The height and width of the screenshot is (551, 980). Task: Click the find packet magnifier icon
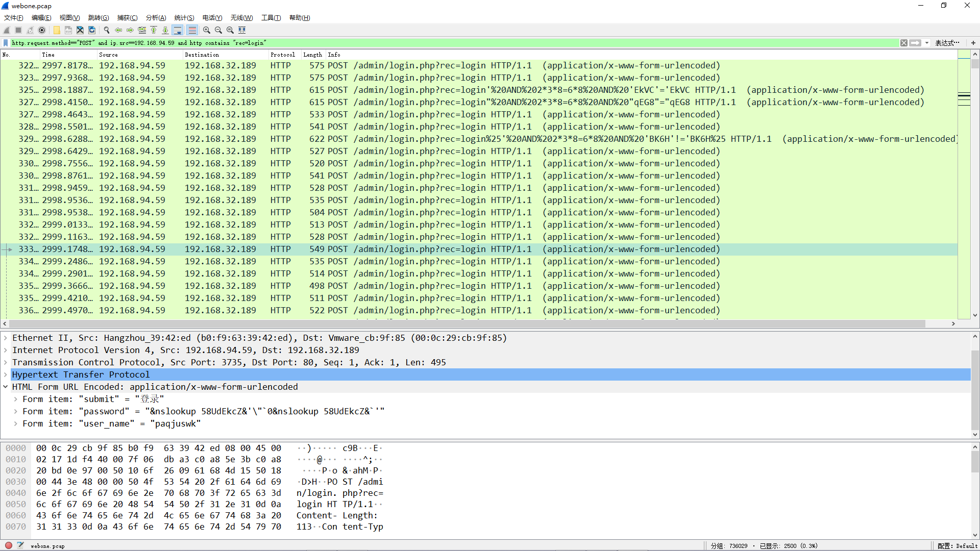(107, 30)
